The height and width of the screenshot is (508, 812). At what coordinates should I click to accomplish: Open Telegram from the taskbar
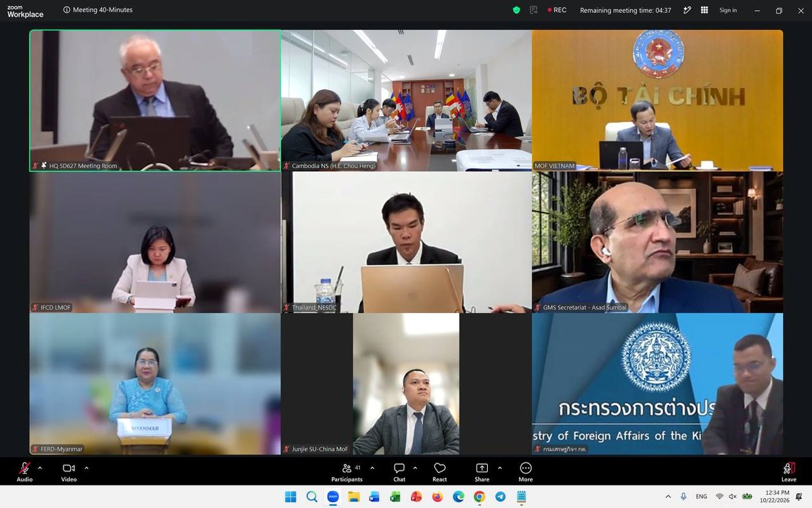[500, 496]
